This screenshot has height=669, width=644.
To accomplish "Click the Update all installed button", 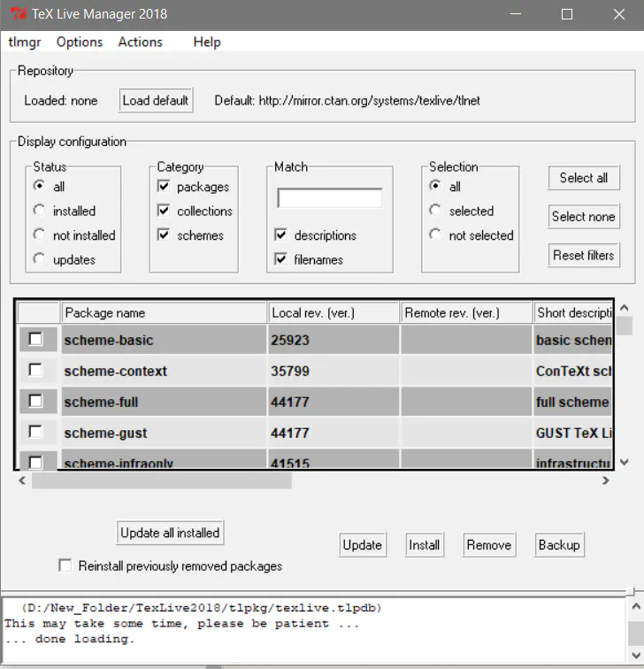I will [170, 533].
